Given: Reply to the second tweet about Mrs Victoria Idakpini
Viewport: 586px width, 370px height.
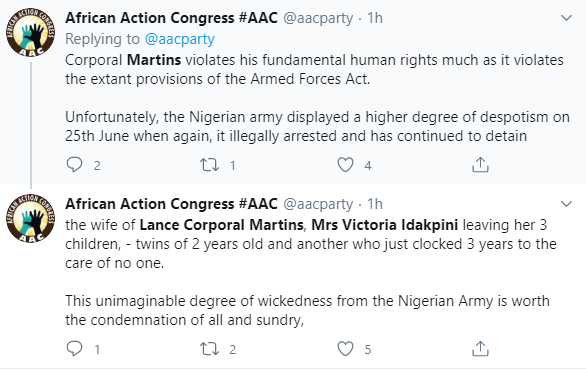Looking at the screenshot, I should click(x=74, y=348).
